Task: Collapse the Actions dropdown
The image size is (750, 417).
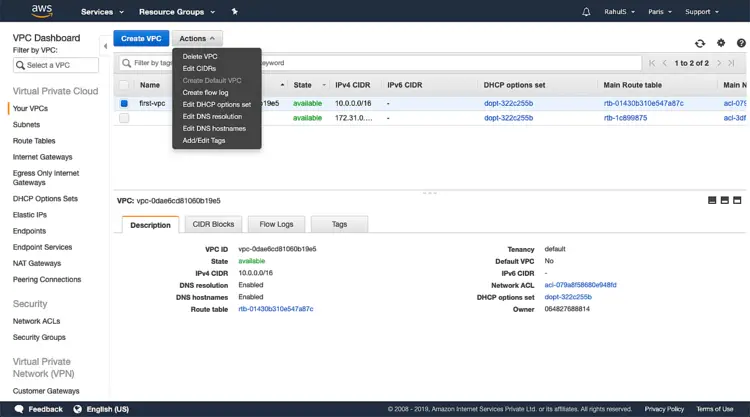Action: point(197,38)
